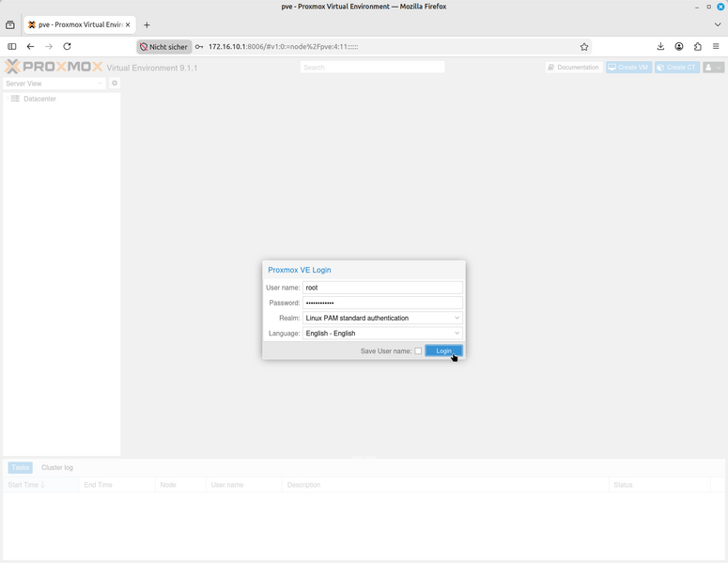This screenshot has height=563, width=728.
Task: Open Firefox View icon in the tab bar
Action: coord(10,24)
